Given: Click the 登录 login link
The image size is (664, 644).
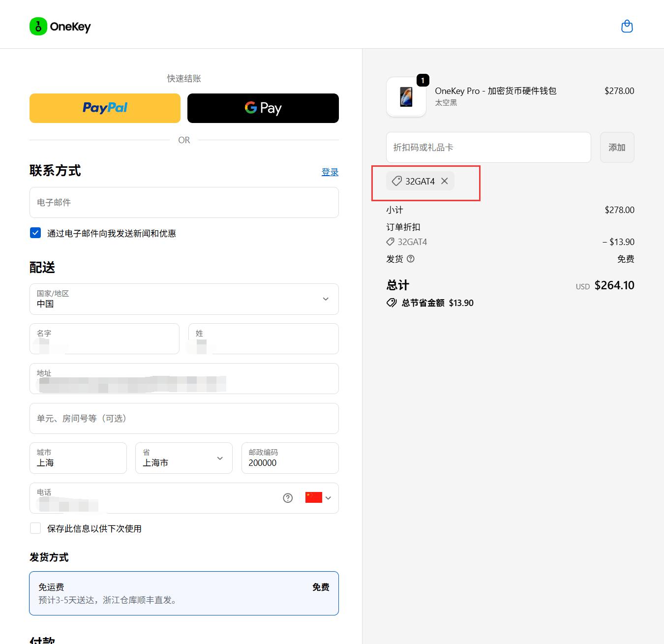Looking at the screenshot, I should (330, 172).
